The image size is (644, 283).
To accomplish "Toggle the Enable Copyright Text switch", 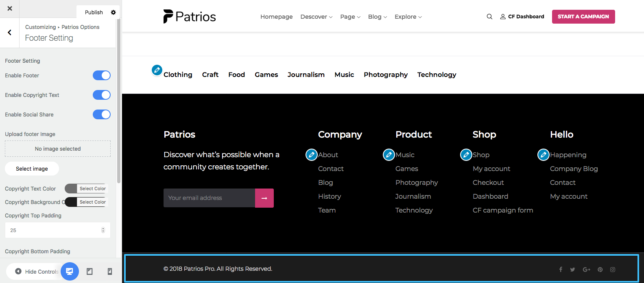I will 102,95.
